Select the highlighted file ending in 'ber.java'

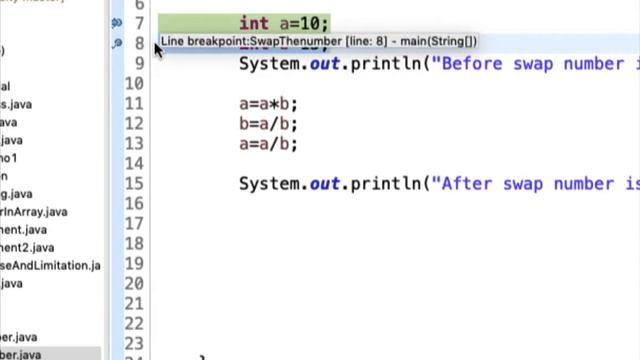pyautogui.click(x=20, y=355)
